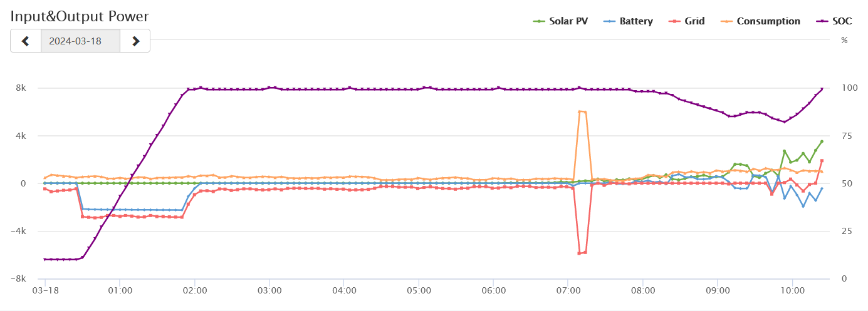868x311 pixels.
Task: Go to the next day arrow
Action: (135, 41)
